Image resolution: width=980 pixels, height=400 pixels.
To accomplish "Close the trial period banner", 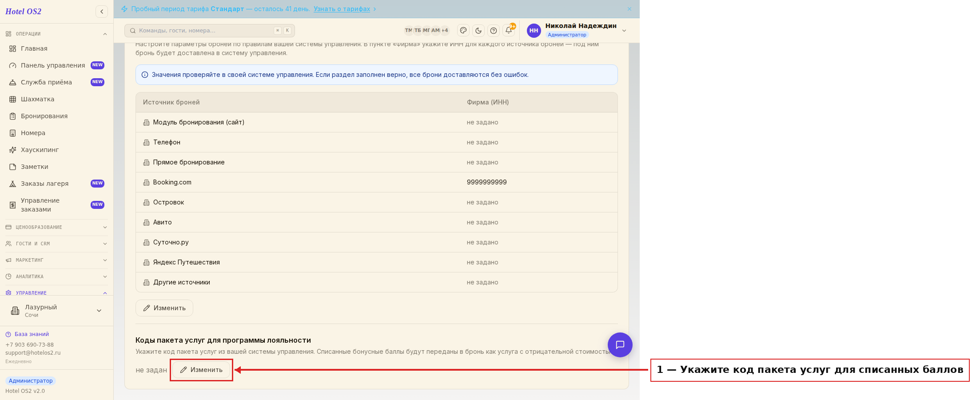I will pos(629,9).
